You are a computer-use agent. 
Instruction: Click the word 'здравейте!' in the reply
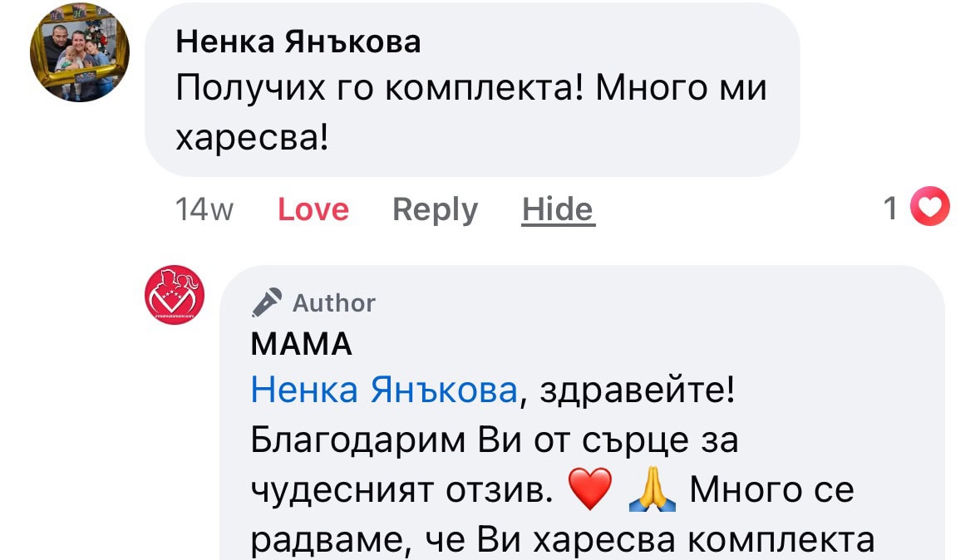point(638,389)
